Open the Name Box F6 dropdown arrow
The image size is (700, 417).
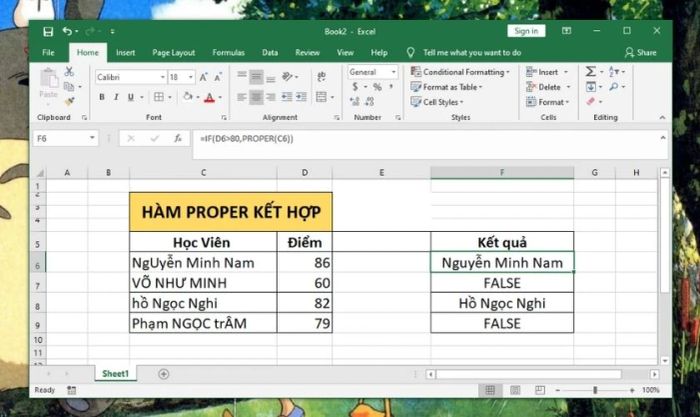click(x=92, y=138)
